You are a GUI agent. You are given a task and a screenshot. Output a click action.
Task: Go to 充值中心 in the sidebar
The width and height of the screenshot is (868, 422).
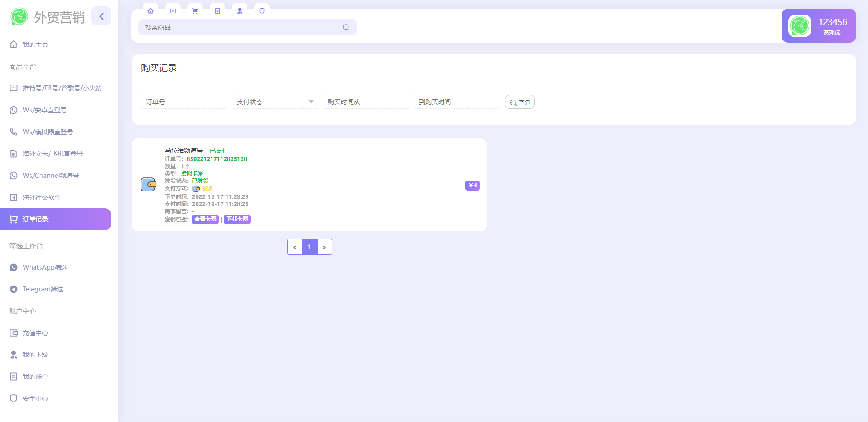pyautogui.click(x=35, y=333)
